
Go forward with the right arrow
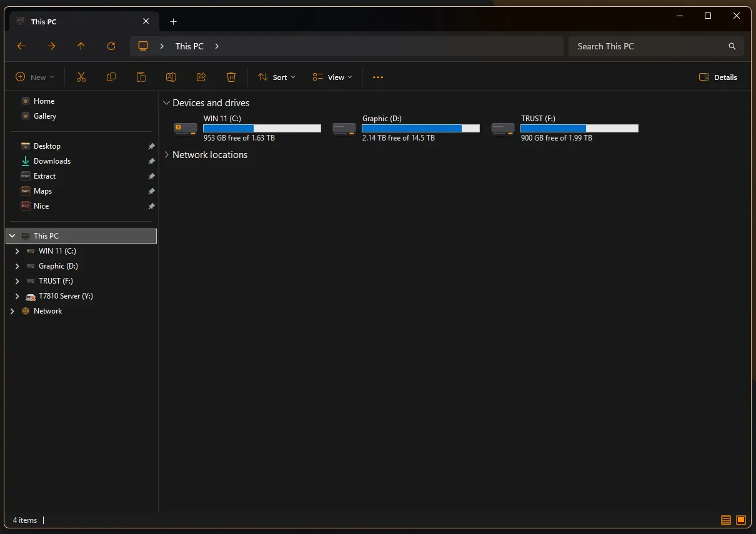tap(51, 46)
